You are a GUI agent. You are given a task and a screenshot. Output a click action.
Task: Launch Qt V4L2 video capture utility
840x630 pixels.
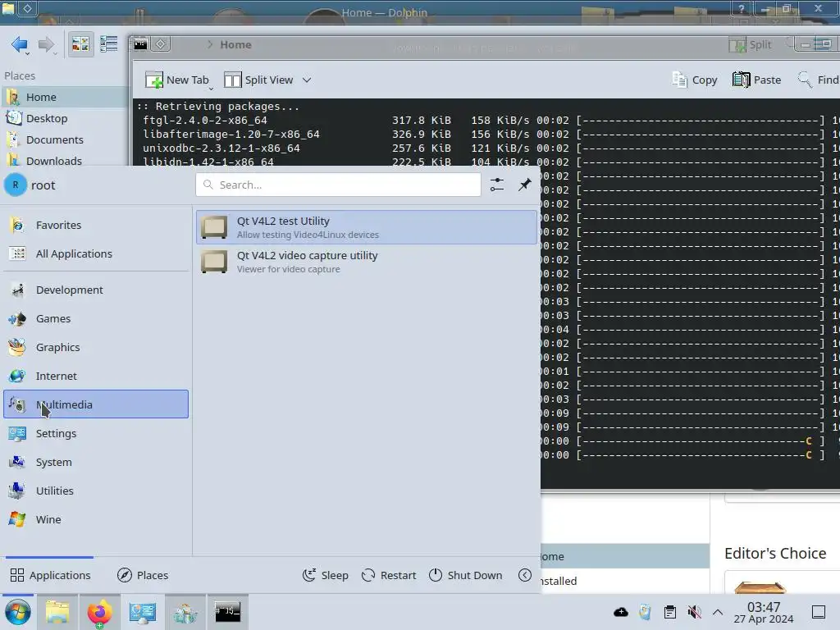coord(367,262)
